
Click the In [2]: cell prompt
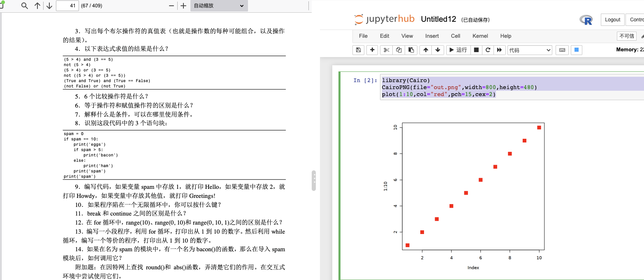(365, 80)
